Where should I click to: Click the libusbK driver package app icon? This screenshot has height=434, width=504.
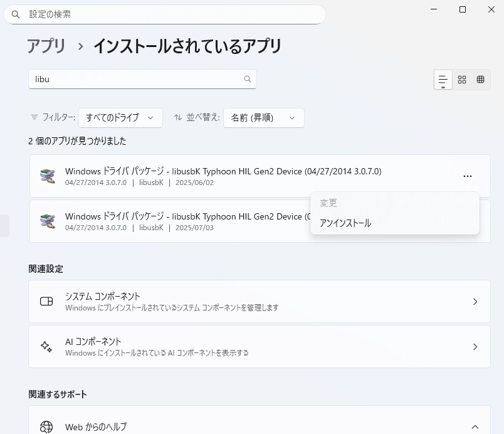pos(46,176)
